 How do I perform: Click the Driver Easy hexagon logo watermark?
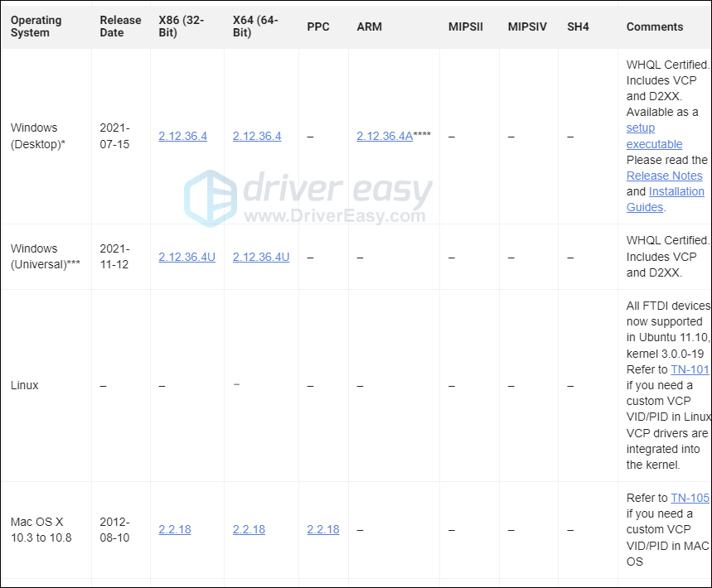pos(210,199)
